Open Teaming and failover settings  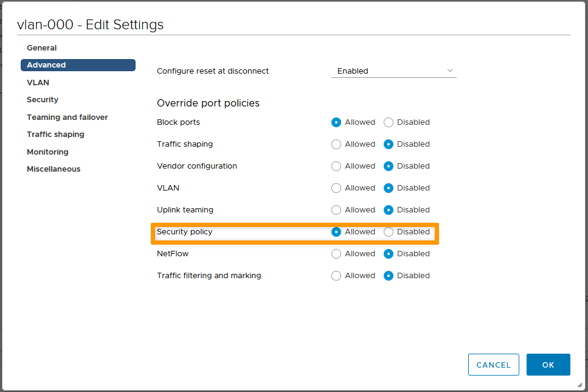tap(67, 117)
